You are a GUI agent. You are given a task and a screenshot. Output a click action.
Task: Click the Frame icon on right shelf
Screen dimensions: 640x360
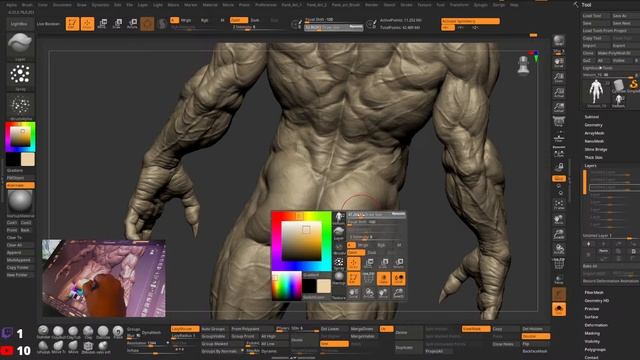point(559,204)
